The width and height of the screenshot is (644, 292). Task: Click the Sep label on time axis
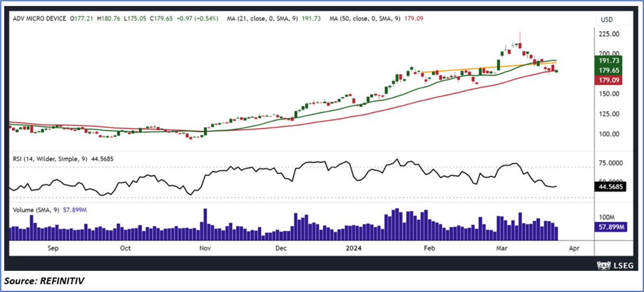pos(54,248)
